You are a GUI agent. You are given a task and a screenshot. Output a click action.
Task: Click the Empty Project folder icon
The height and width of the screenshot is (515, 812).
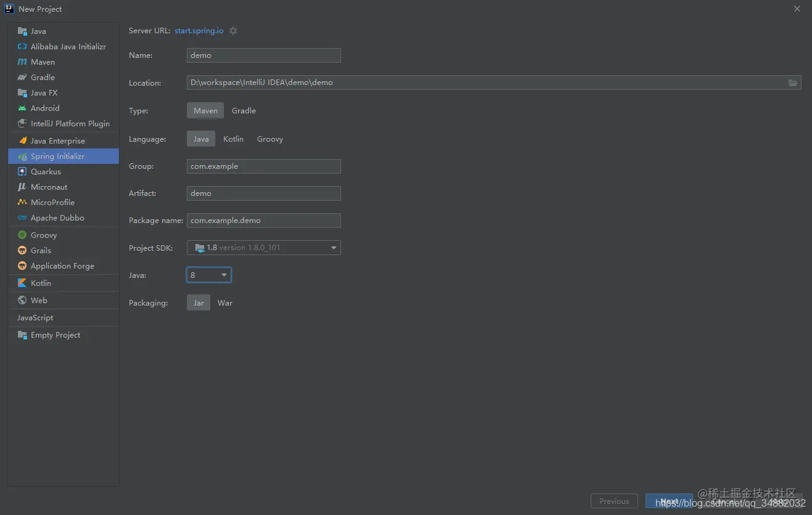tap(22, 335)
